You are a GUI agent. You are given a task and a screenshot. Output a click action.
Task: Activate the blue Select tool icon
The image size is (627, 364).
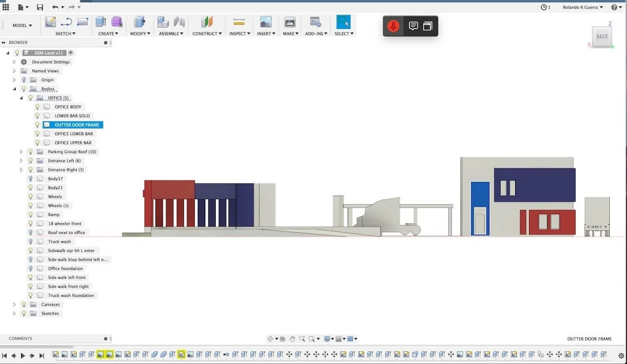(343, 22)
